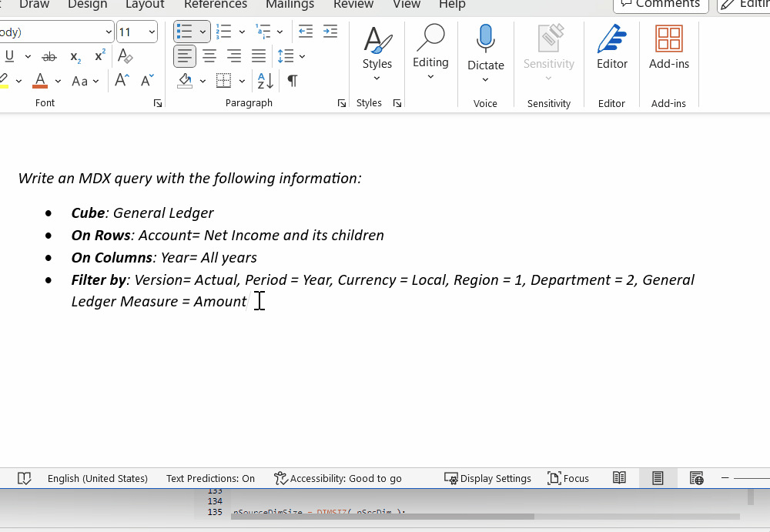
Task: Clear all formatting with the eraser icon
Action: coord(125,55)
